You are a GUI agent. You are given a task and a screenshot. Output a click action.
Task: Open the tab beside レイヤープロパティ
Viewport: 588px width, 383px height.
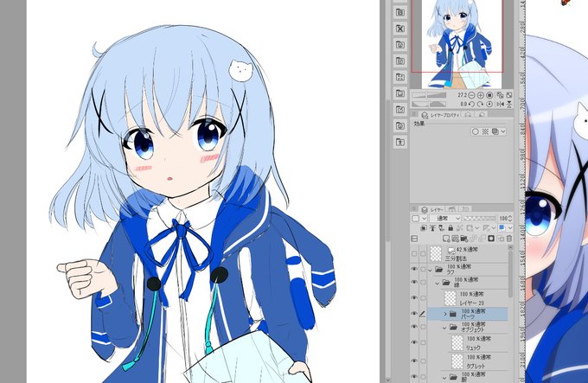click(x=467, y=115)
